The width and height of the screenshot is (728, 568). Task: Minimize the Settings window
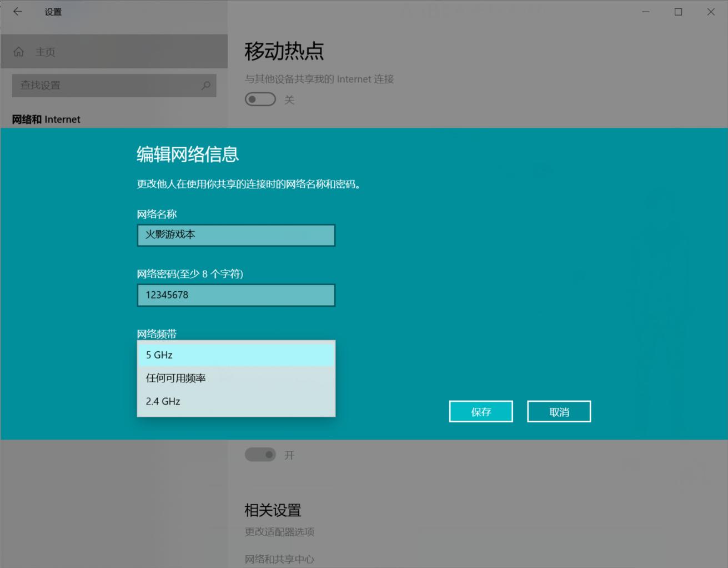coord(645,12)
